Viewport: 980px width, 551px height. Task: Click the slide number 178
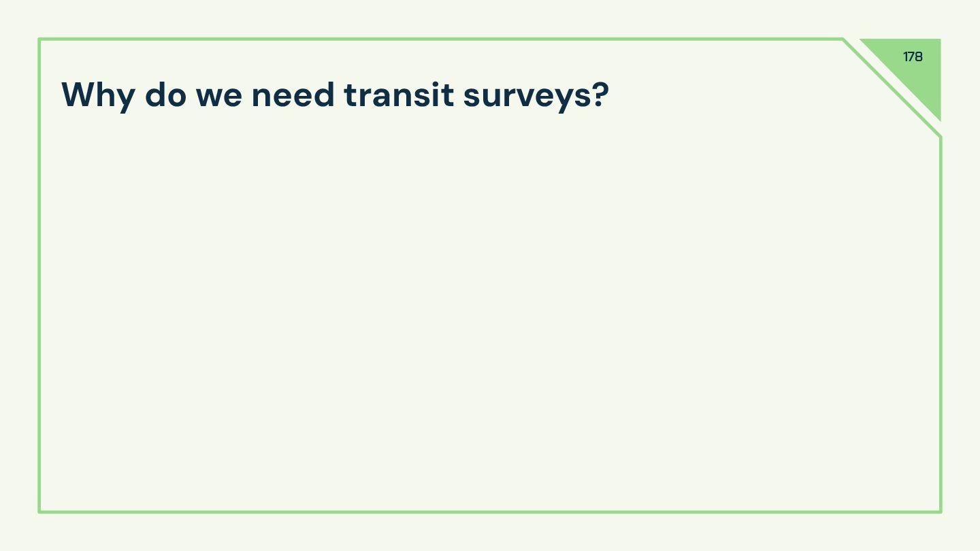click(x=913, y=57)
